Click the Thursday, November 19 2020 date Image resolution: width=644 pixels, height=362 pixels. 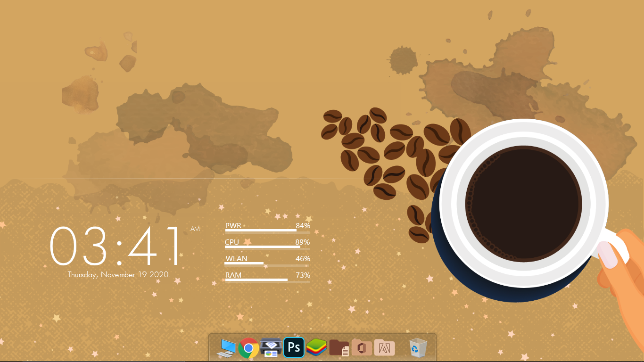coord(119,274)
